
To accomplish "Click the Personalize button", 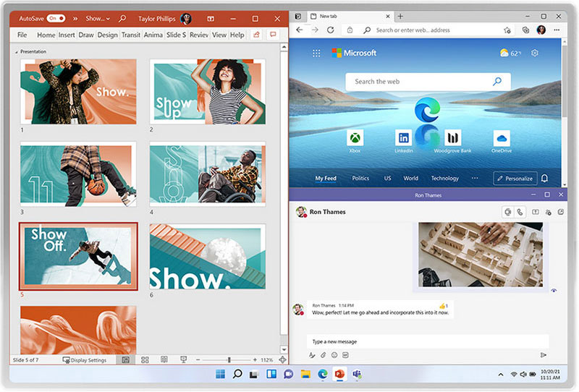I will tap(515, 178).
